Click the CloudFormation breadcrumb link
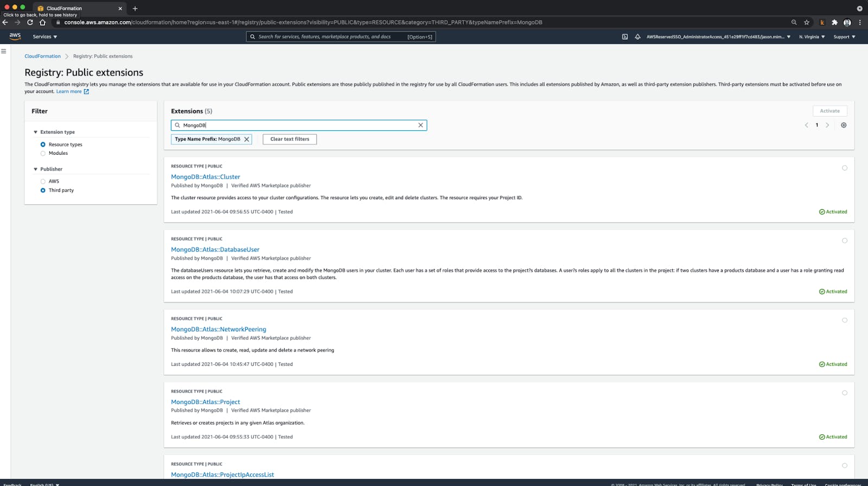Screen dimensions: 868x486 [42, 56]
